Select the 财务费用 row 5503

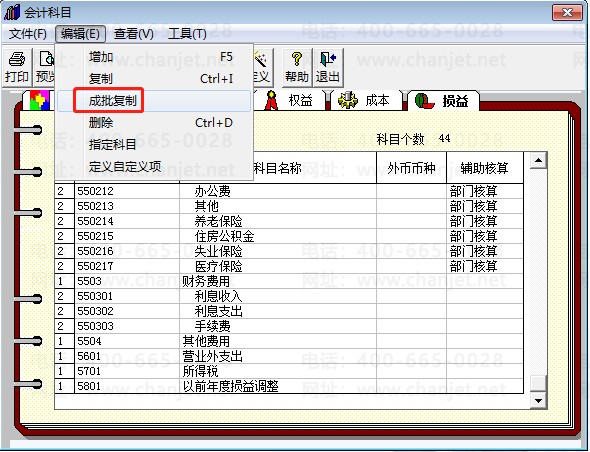(289, 281)
